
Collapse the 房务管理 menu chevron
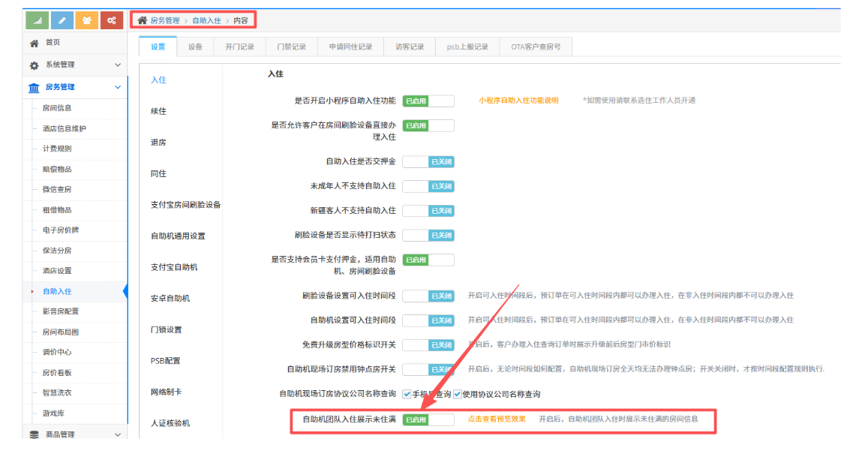tap(117, 87)
